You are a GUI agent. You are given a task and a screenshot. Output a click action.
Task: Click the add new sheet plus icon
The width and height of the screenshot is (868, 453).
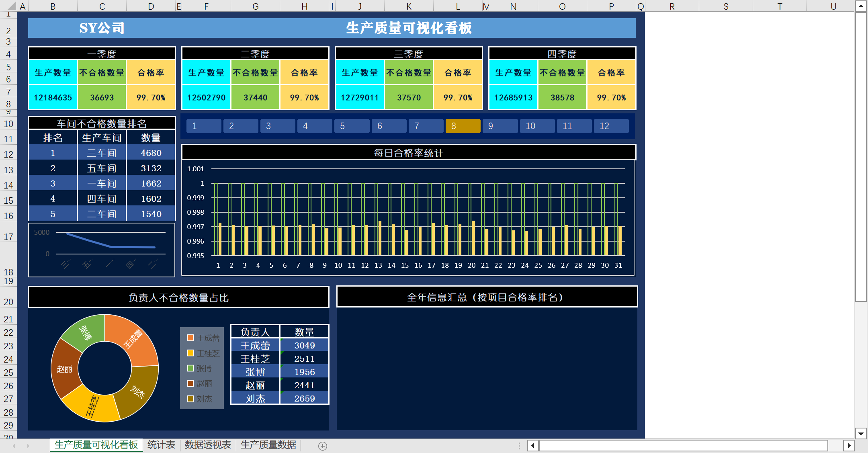click(x=322, y=446)
